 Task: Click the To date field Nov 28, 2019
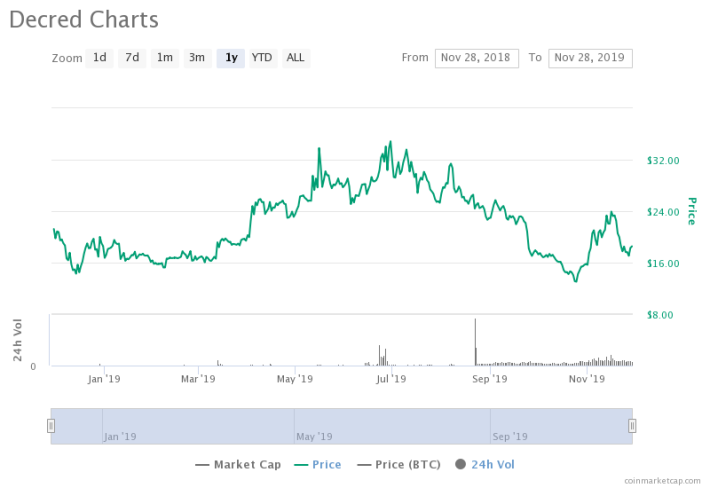click(590, 58)
